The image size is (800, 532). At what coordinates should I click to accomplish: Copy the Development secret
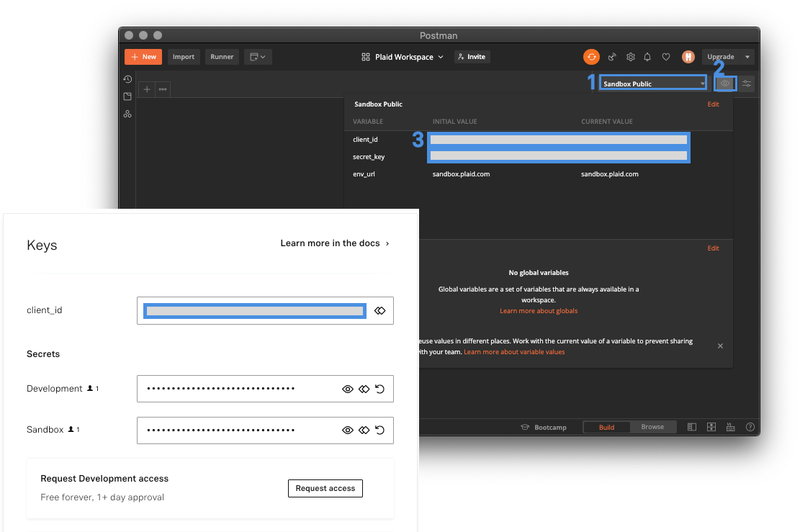(364, 389)
